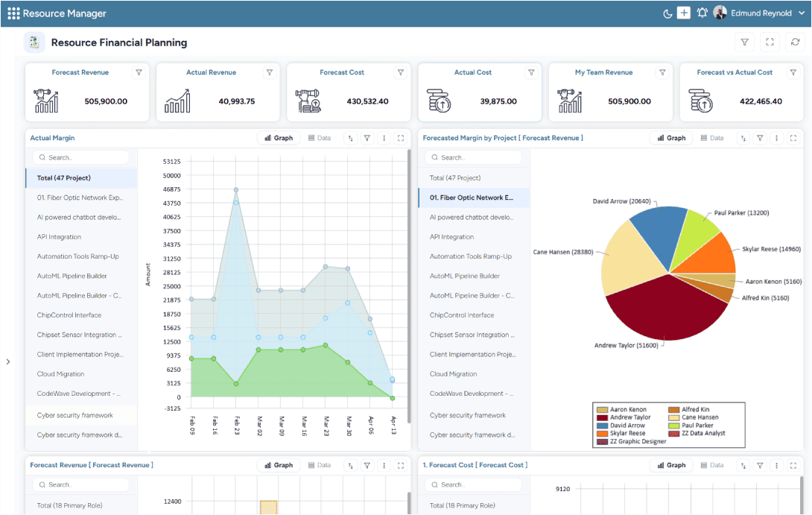The width and height of the screenshot is (812, 515).
Task: Click search field in Actual Margin panel
Action: (80, 157)
